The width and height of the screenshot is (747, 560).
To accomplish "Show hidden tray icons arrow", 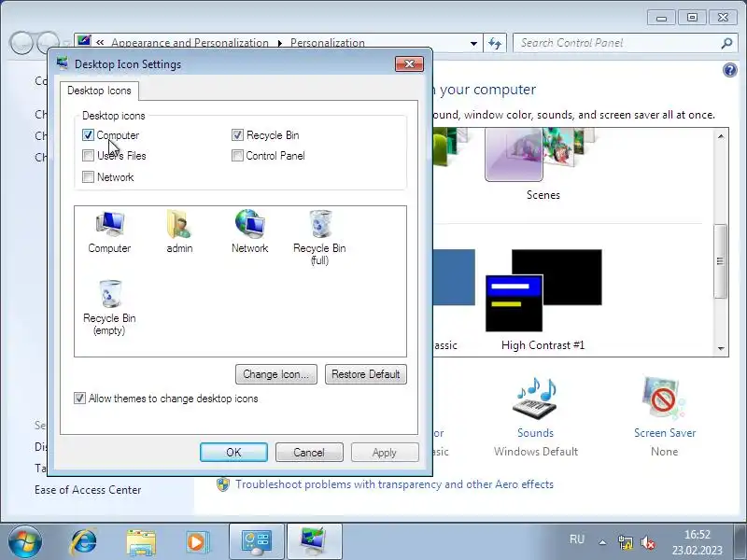I will coord(602,542).
